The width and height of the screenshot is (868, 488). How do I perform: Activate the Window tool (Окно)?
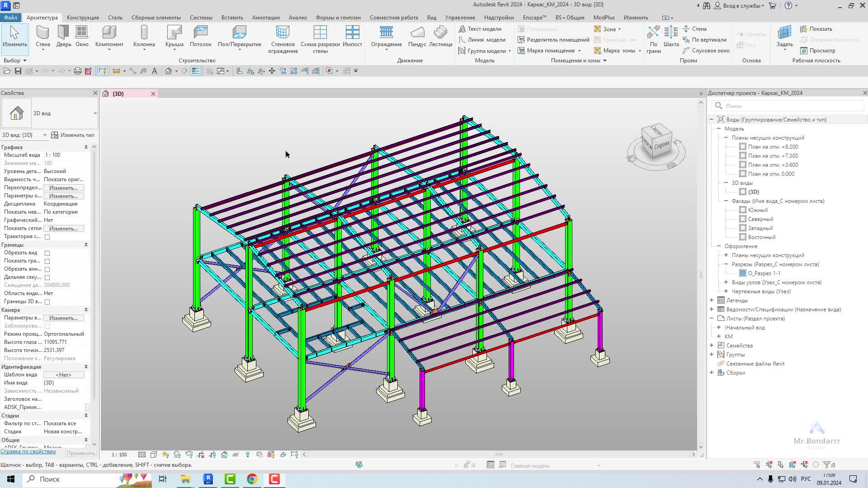(81, 36)
